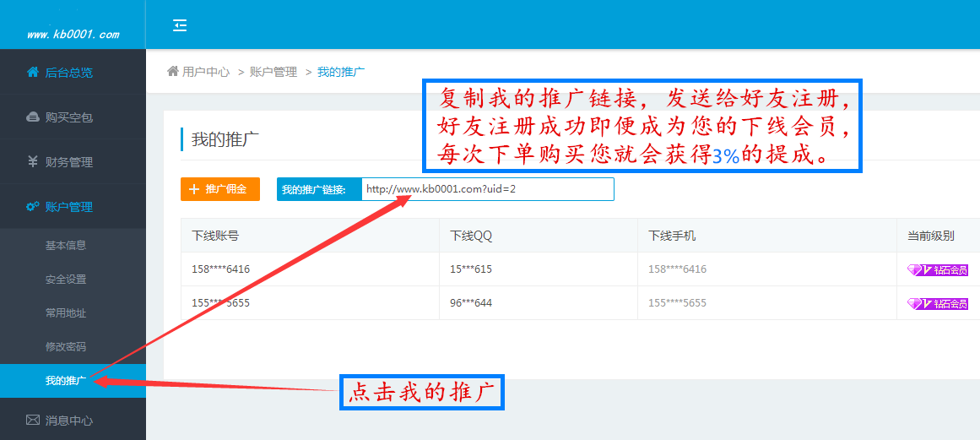The width and height of the screenshot is (980, 440).
Task: Expand the 财务管理 sidebar menu
Action: [x=69, y=162]
